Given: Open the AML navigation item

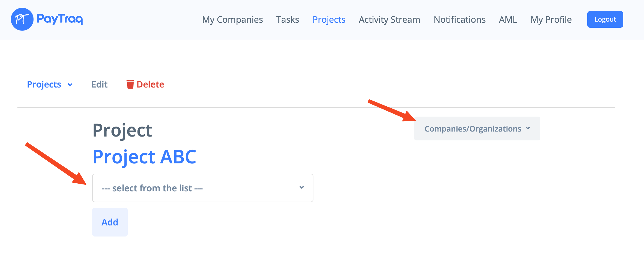Looking at the screenshot, I should coord(508,20).
